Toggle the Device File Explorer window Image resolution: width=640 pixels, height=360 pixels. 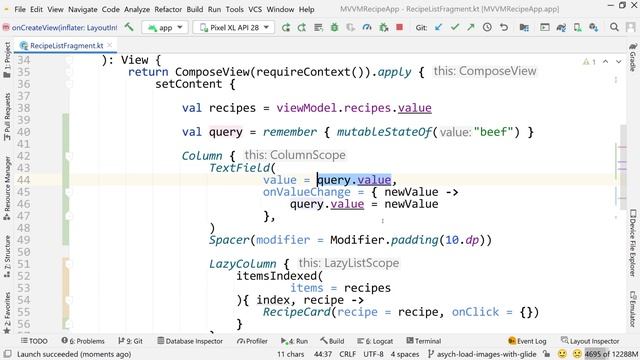tap(633, 243)
